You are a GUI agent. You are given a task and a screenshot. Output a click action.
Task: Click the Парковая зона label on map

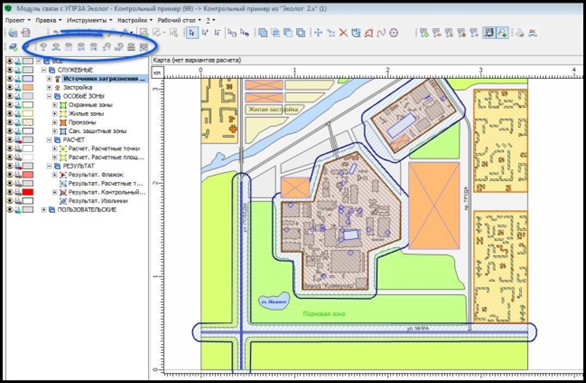pyautogui.click(x=324, y=314)
